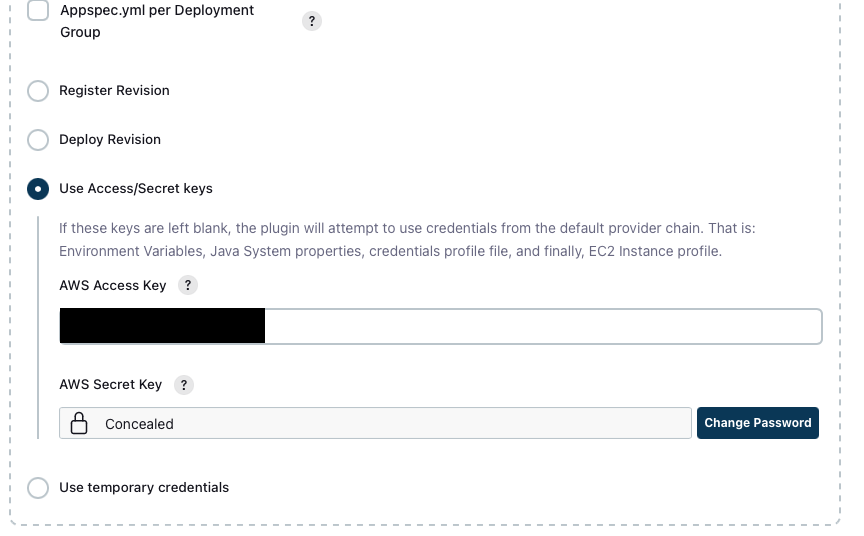Click the 'AWS Access Key' field label
The width and height of the screenshot is (864, 536).
pyautogui.click(x=113, y=285)
